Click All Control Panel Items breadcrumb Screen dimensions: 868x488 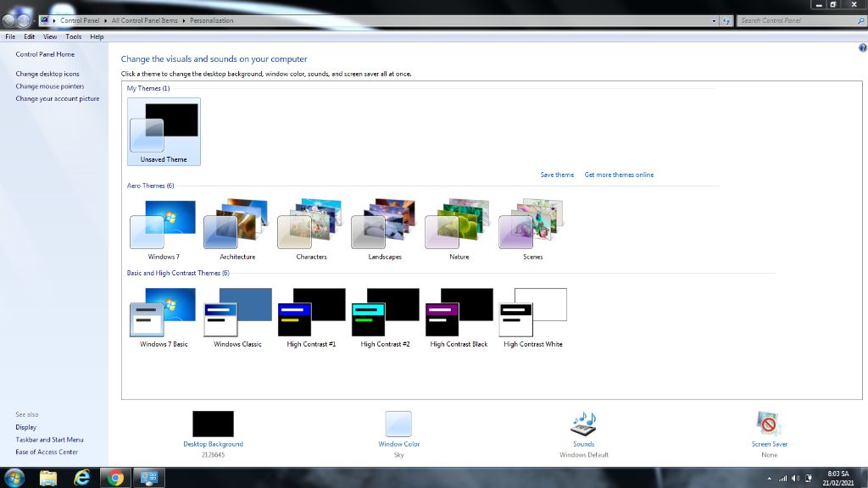click(144, 20)
